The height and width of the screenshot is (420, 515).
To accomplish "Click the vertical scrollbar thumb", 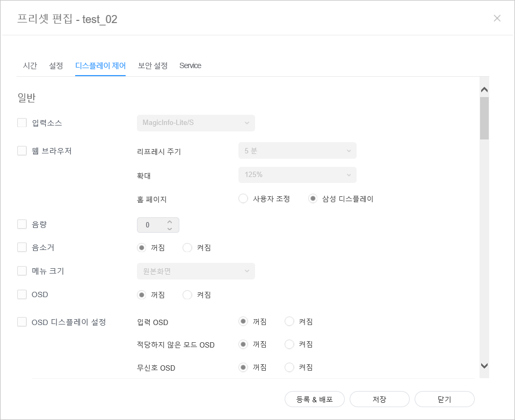I will pos(484,118).
